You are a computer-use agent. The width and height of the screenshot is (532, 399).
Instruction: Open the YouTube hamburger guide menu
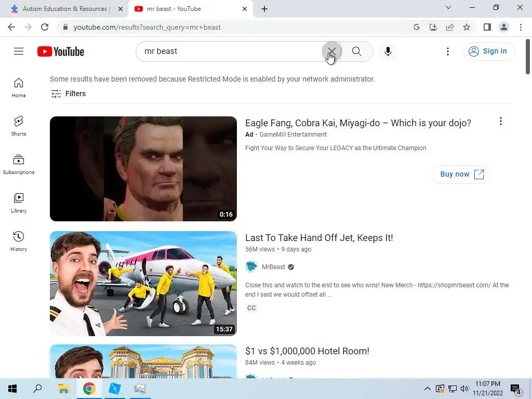(x=19, y=51)
